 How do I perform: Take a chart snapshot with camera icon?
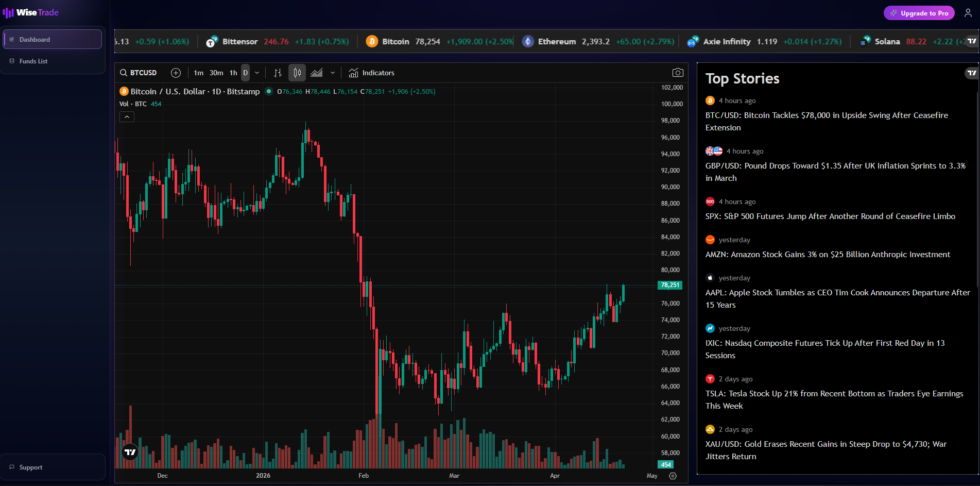[678, 73]
